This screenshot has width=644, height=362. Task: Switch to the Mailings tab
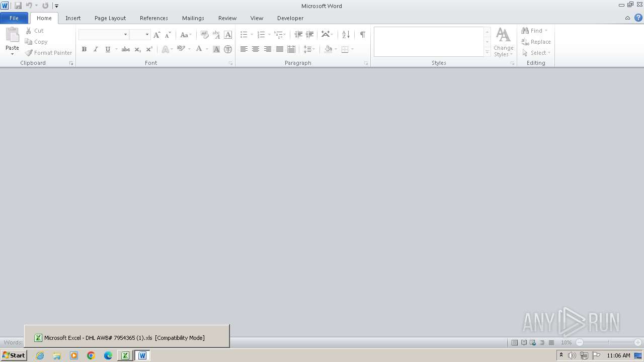tap(193, 18)
